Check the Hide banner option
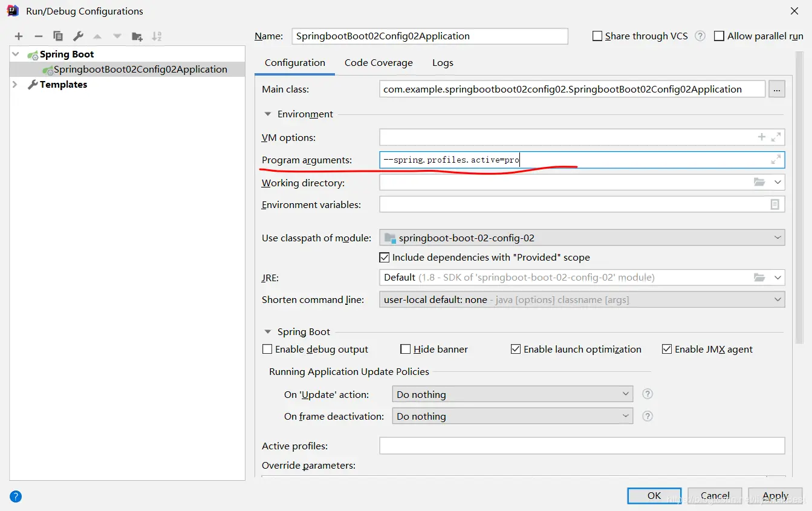The width and height of the screenshot is (812, 511). pos(406,349)
